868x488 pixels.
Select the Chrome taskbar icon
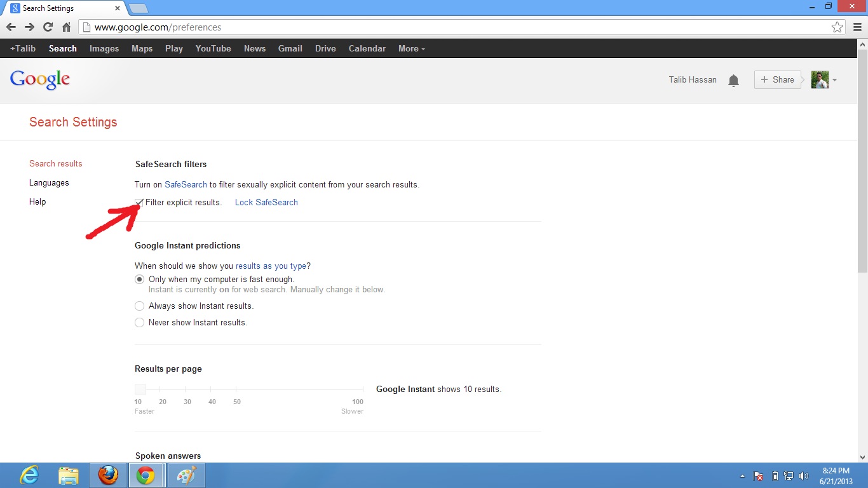[146, 475]
